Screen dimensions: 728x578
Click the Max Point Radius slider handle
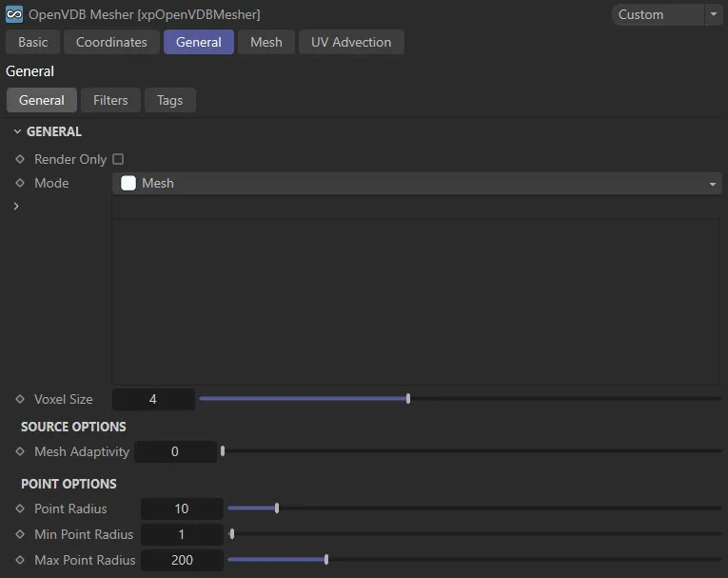(326, 560)
